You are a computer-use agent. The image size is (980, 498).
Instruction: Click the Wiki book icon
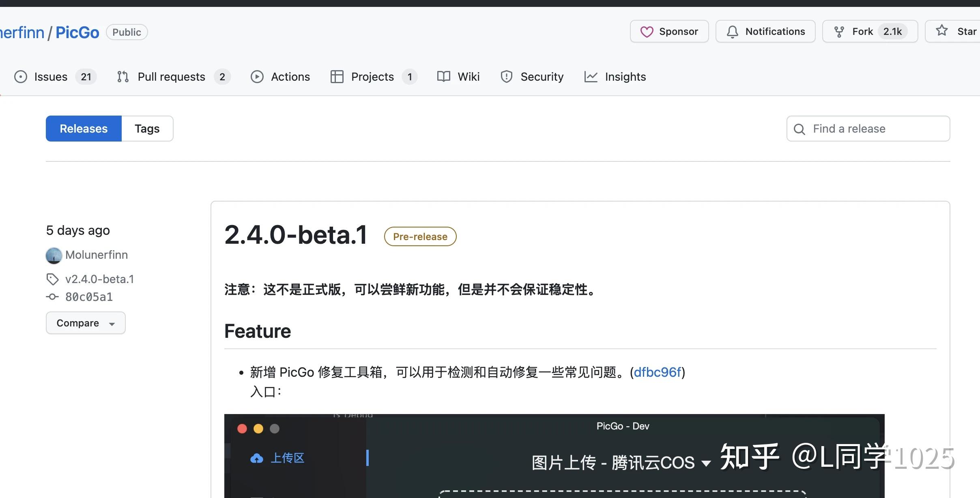[x=444, y=77]
